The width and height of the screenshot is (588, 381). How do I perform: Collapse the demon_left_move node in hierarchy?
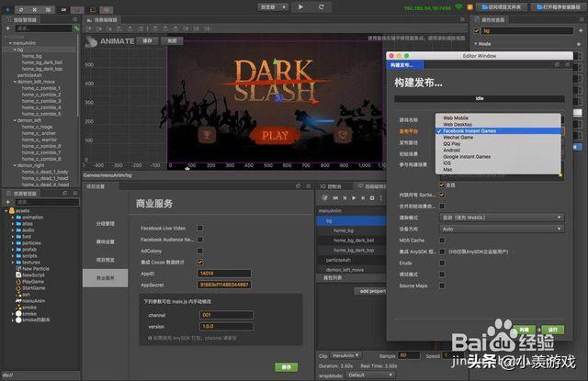[15, 82]
